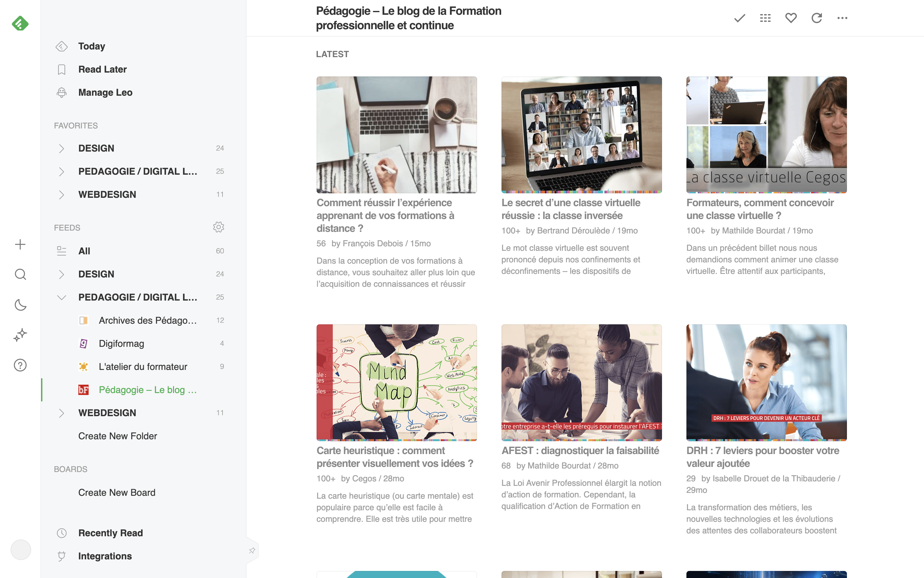Change the layout with grid view icon
Image resolution: width=924 pixels, height=578 pixels.
tap(765, 18)
